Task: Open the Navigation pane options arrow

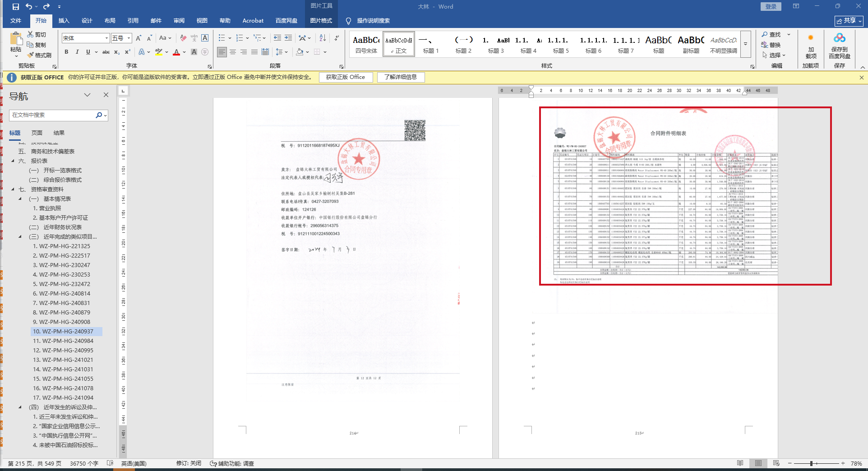Action: 88,95
